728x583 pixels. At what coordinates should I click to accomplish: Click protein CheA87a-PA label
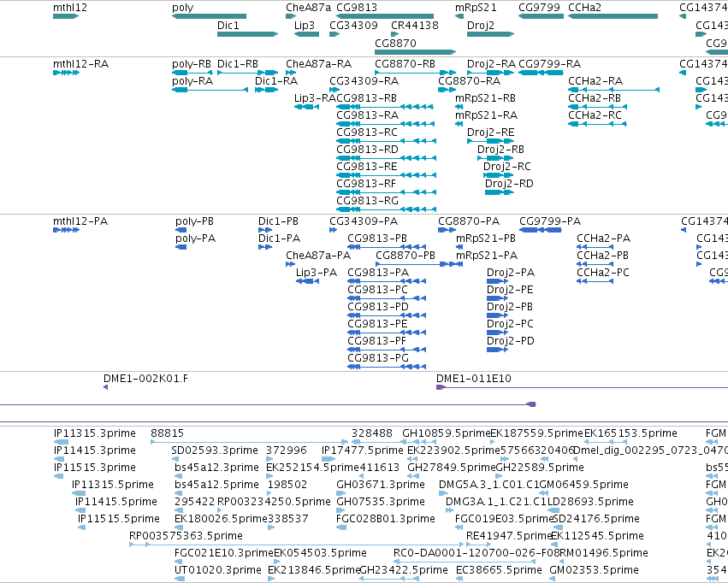click(318, 256)
